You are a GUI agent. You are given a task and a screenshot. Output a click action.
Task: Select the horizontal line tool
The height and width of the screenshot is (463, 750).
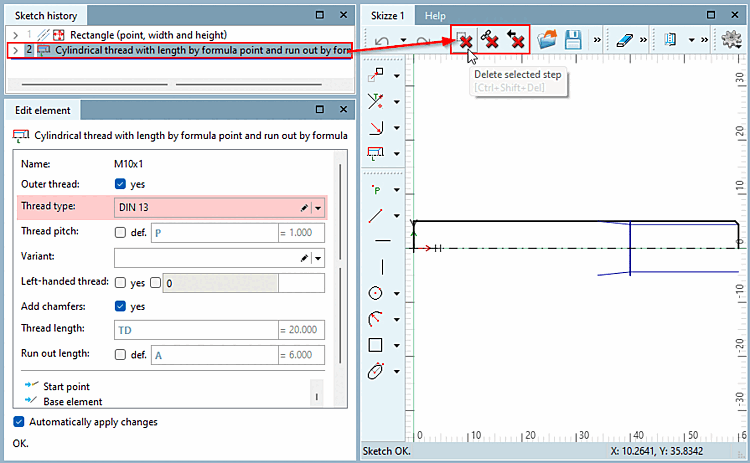(383, 241)
